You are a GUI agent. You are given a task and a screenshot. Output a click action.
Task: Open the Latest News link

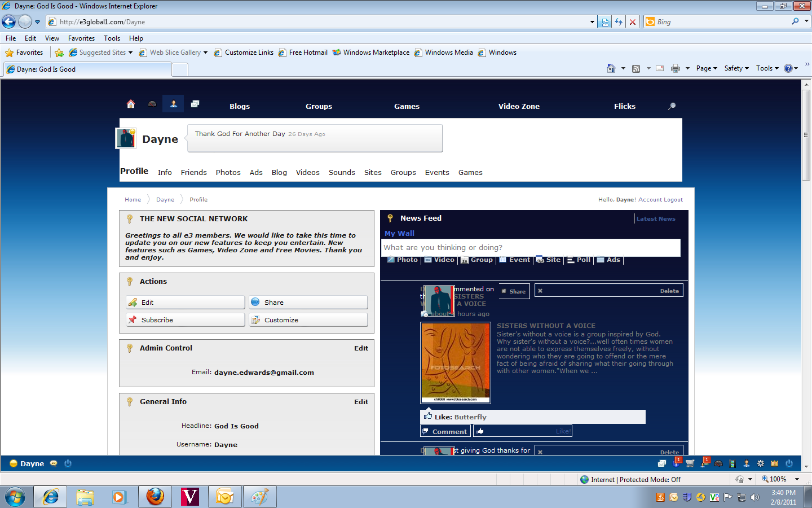[x=656, y=219]
